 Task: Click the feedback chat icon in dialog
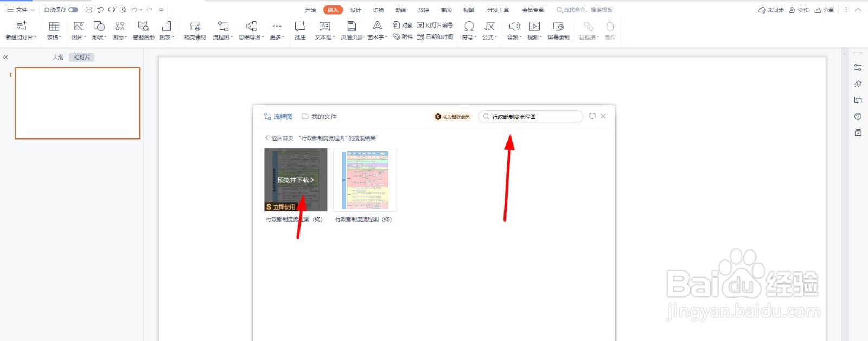(592, 116)
